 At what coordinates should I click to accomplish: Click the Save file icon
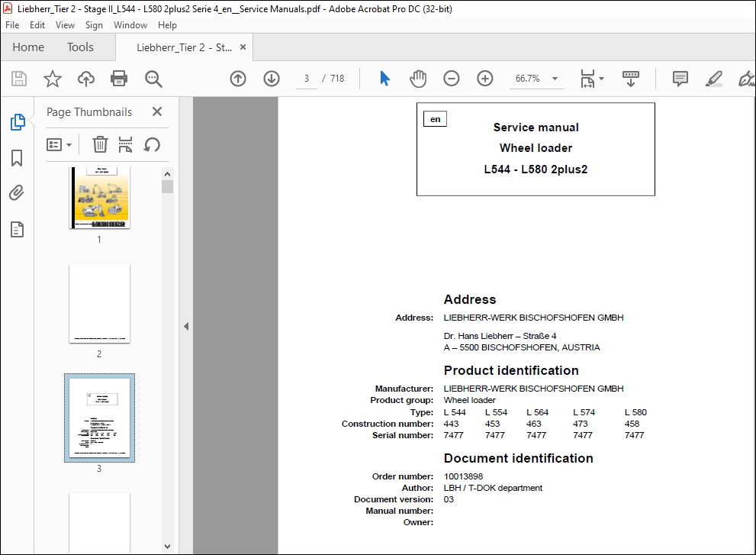(19, 78)
